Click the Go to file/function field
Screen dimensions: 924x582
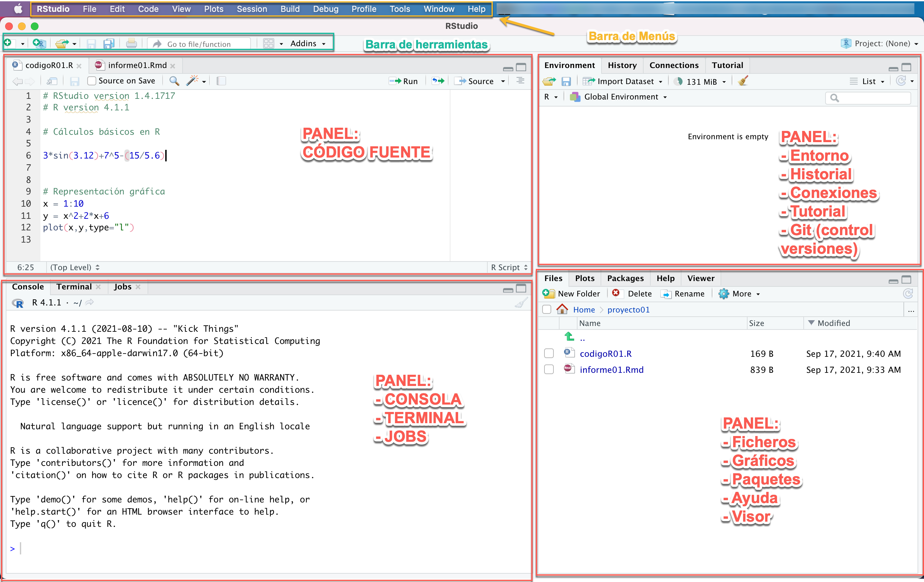click(x=199, y=44)
